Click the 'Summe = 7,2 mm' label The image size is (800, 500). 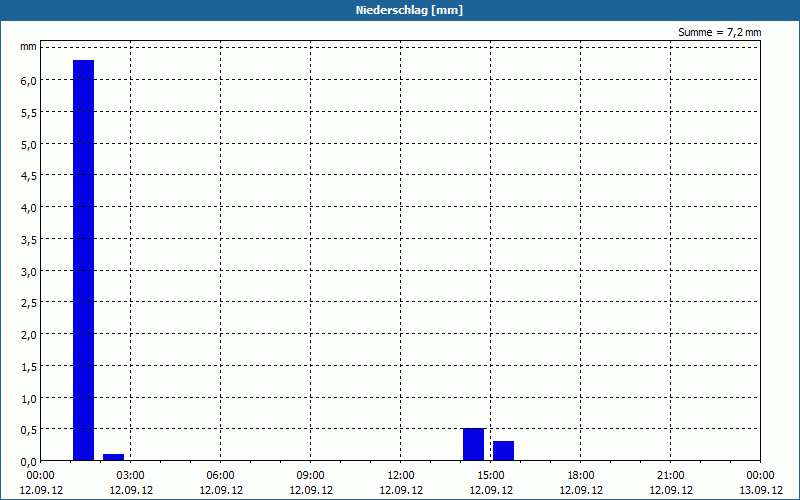(x=719, y=32)
